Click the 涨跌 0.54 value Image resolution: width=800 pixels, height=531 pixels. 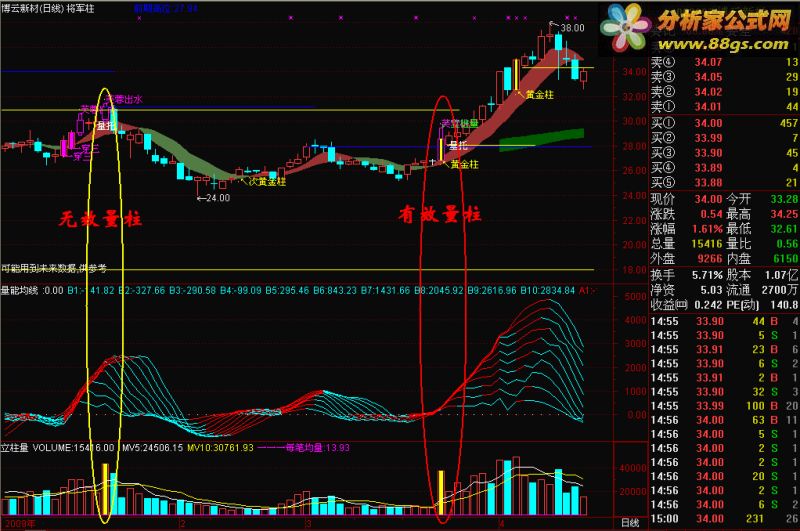(711, 214)
